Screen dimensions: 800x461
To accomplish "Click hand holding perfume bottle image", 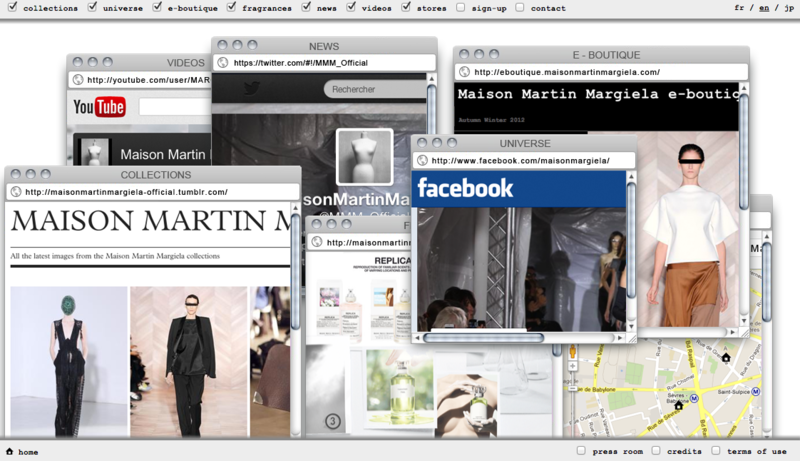I will tap(467, 405).
